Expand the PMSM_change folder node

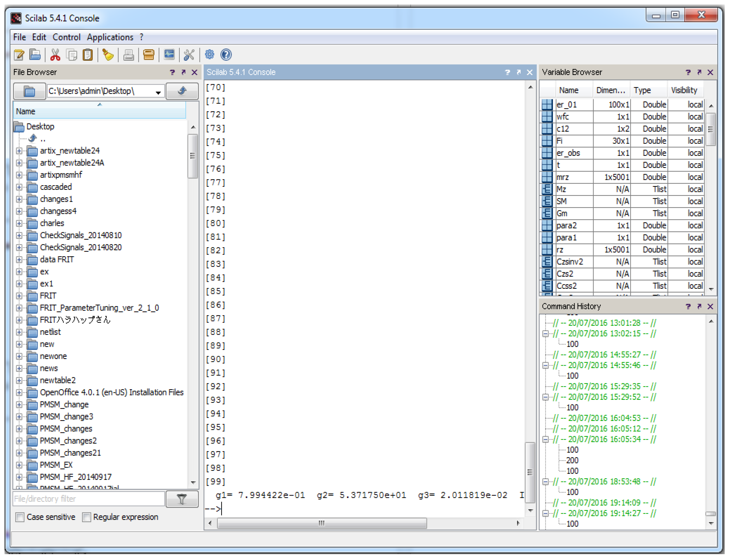(19, 405)
